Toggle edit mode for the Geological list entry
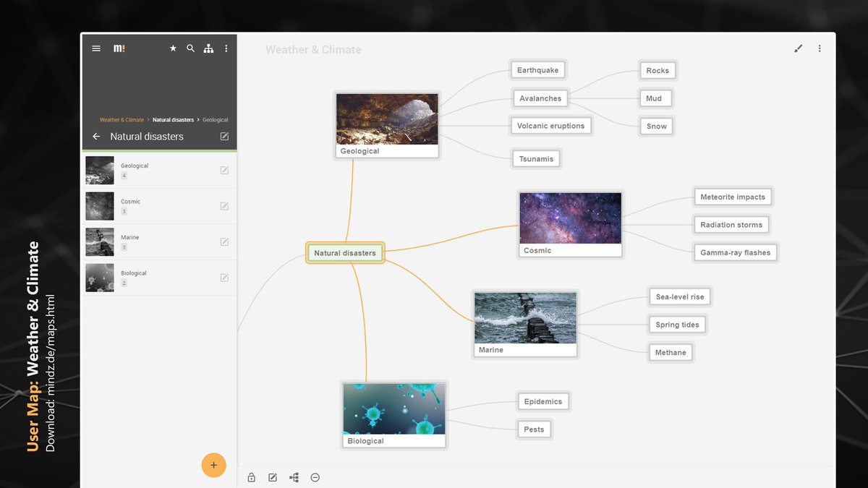 tap(224, 170)
